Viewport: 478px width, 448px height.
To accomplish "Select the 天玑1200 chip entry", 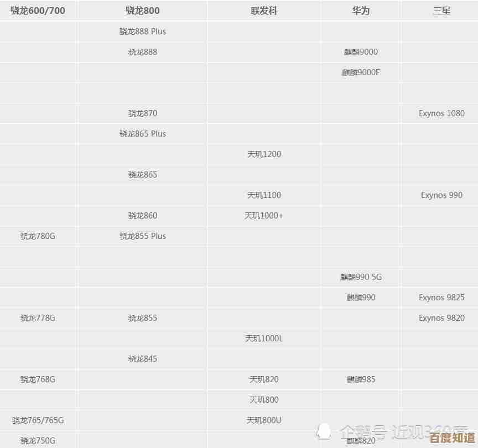I will pyautogui.click(x=264, y=154).
